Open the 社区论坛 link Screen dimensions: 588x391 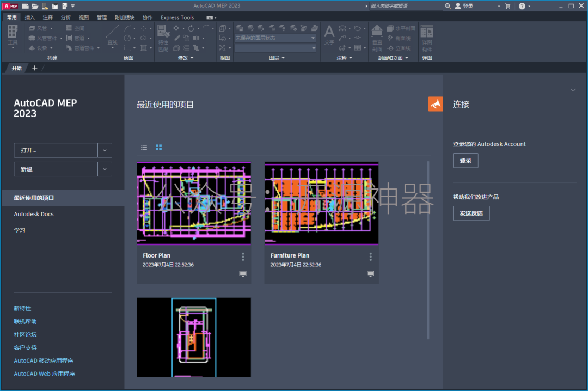click(25, 334)
